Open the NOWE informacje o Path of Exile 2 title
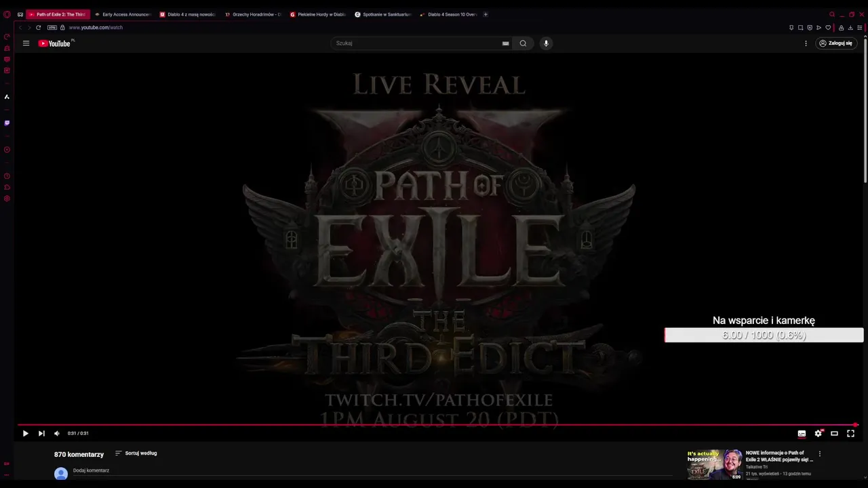 [x=779, y=456]
